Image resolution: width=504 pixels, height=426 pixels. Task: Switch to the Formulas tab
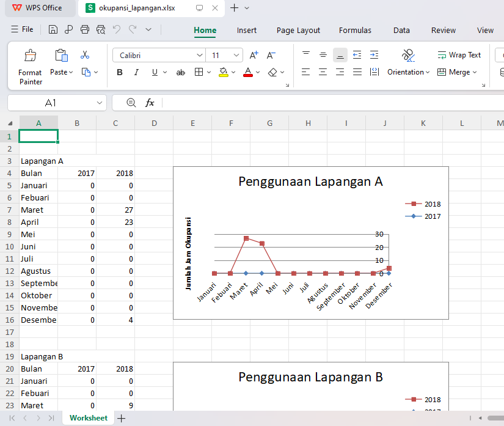(x=355, y=30)
